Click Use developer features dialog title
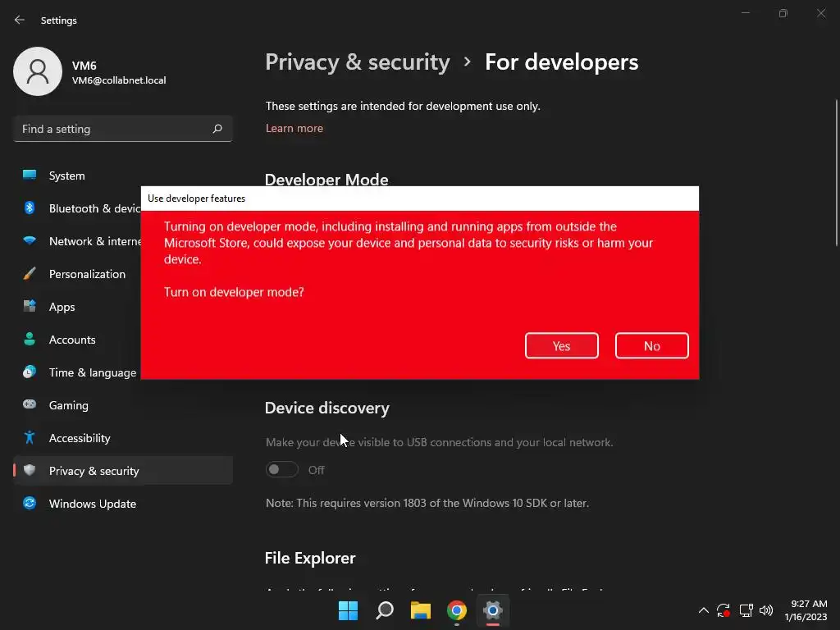 tap(196, 199)
